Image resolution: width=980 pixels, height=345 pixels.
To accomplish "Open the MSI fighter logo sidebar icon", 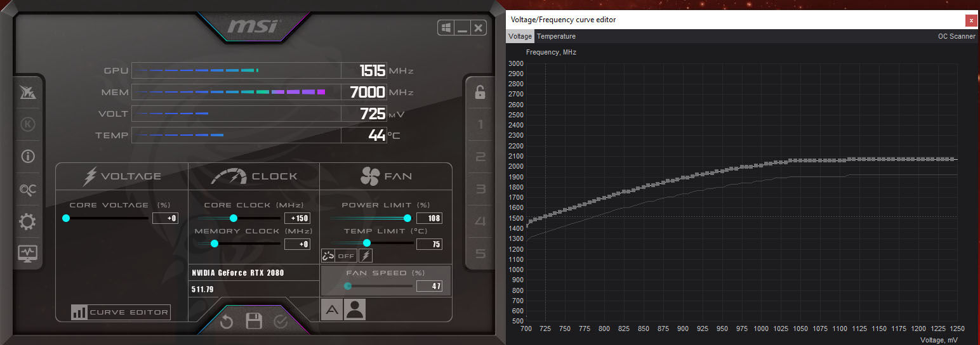I will (x=28, y=93).
